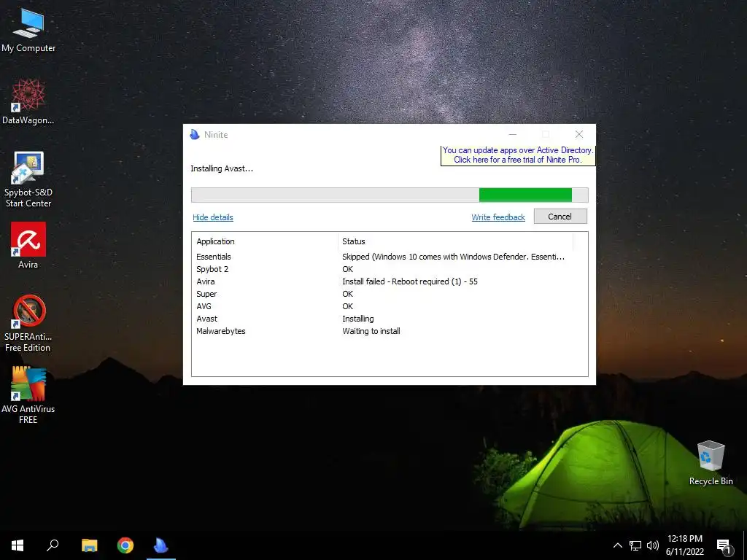Launch Google Chrome from the taskbar
Viewport: 747px width, 560px height.
coord(125,545)
